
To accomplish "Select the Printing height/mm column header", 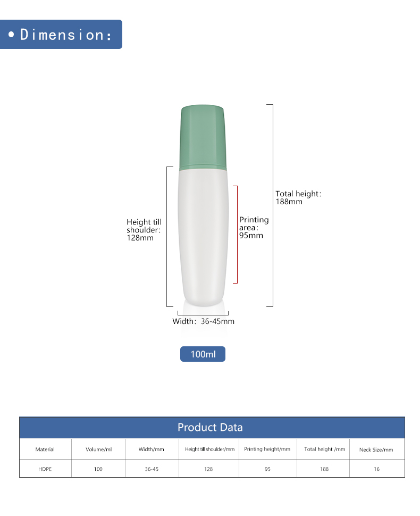I will 267,449.
